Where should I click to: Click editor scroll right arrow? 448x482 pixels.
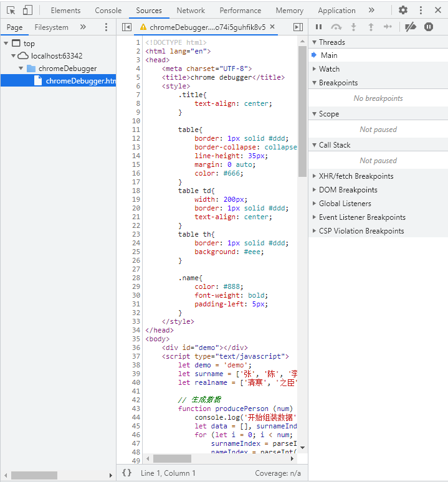tap(292, 458)
